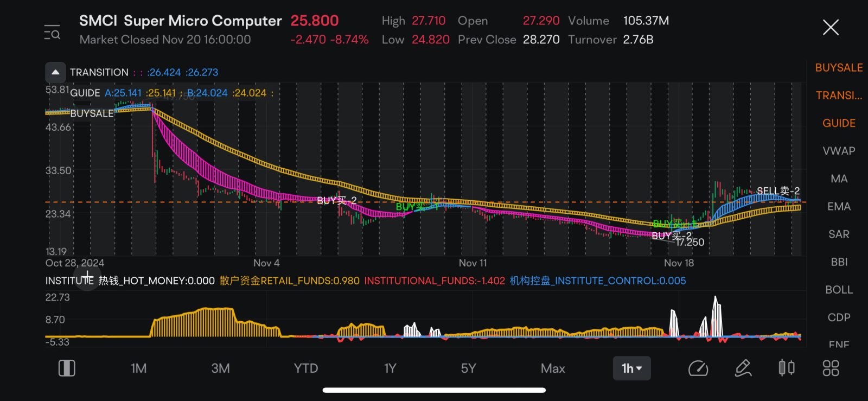The image size is (868, 401).
Task: Click the INSTITUTE sub-chart indicator label
Action: coord(69,281)
